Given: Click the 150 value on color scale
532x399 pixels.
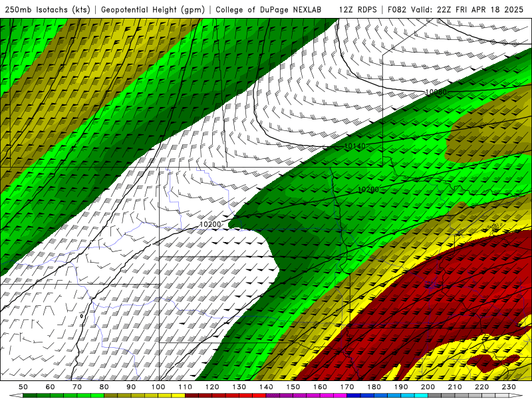Looking at the screenshot, I should click(293, 387).
